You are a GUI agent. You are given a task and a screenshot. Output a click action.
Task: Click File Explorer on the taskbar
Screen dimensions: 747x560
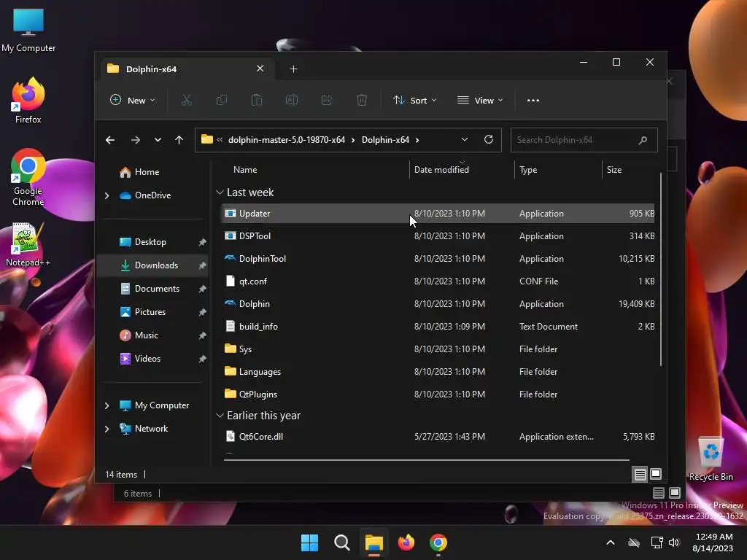tap(374, 542)
